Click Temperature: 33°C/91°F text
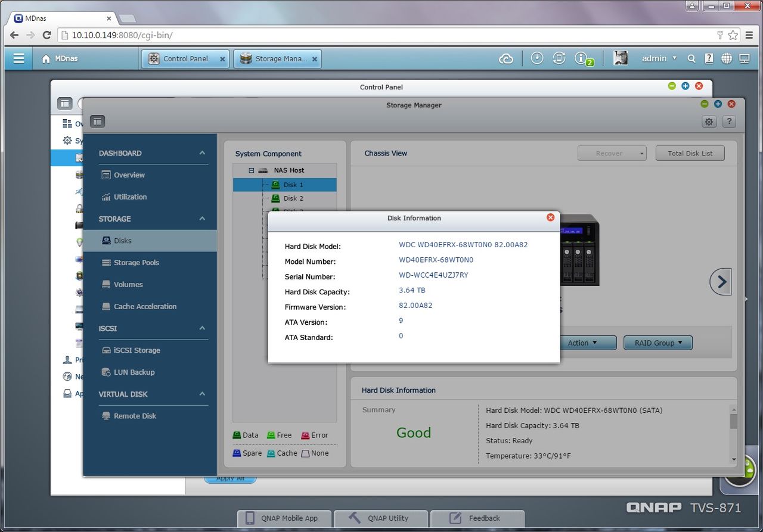This screenshot has width=763, height=532. point(528,456)
